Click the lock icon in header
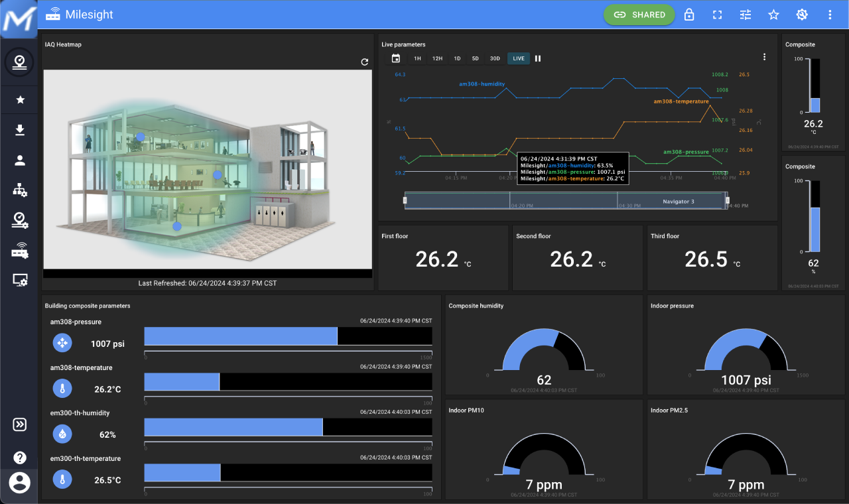Screen dimensions: 849x504 tap(689, 15)
